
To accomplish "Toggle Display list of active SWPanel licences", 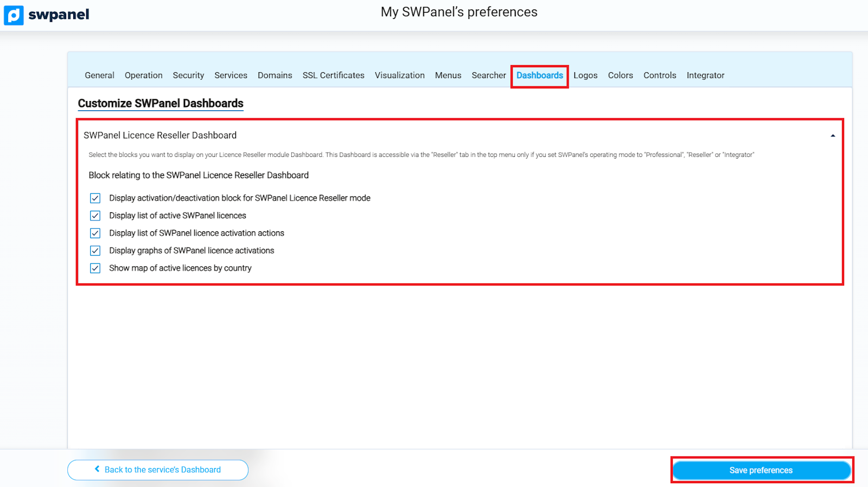I will [x=95, y=216].
